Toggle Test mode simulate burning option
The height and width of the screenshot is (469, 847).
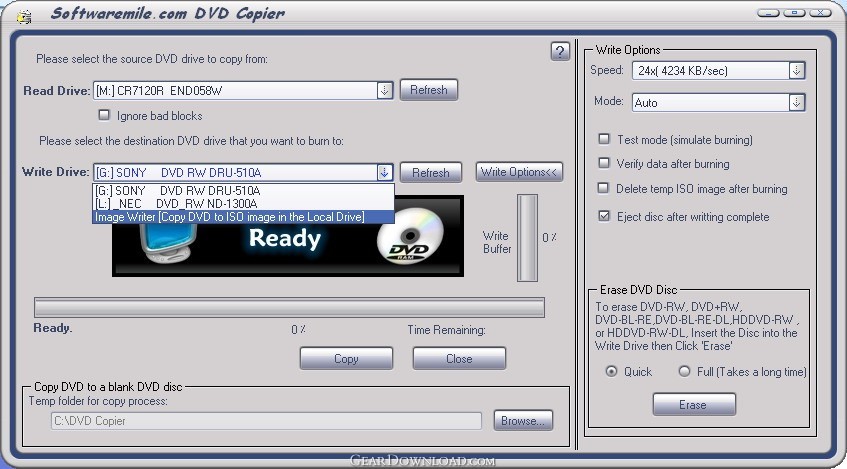click(604, 140)
